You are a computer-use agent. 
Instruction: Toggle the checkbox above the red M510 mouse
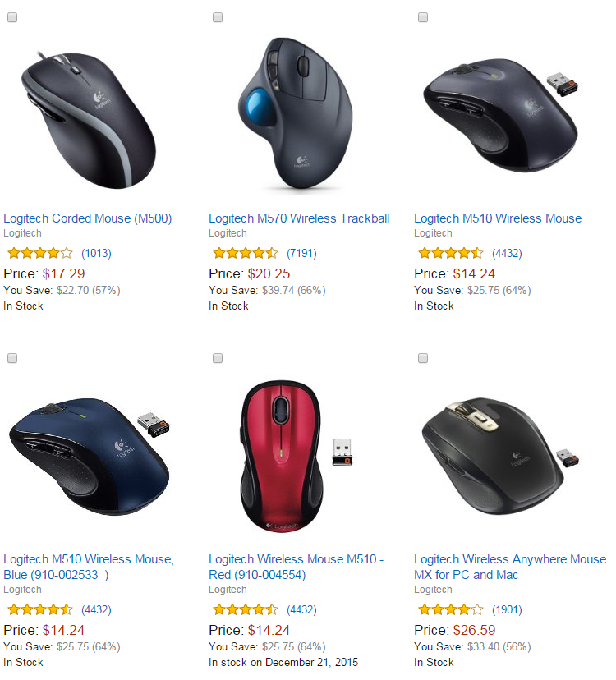(x=218, y=358)
